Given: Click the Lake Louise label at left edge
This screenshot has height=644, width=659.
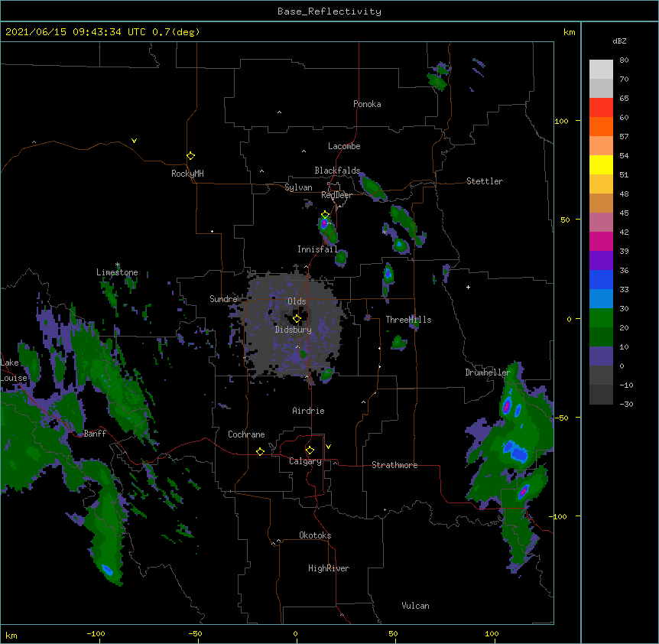Looking at the screenshot, I should tap(14, 370).
